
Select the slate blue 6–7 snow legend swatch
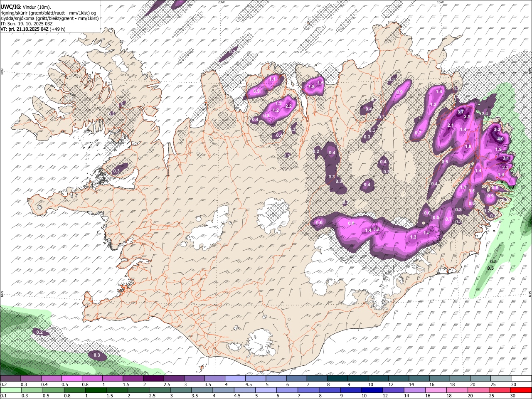tap(297, 379)
